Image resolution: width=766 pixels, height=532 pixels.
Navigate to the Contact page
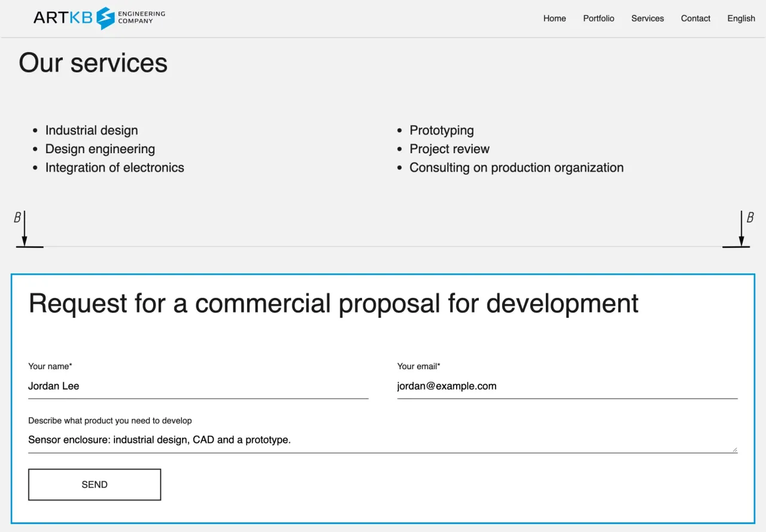695,19
